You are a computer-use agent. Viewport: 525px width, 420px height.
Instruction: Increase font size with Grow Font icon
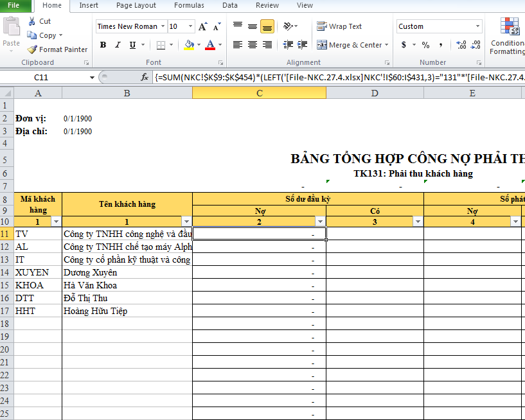pos(203,26)
